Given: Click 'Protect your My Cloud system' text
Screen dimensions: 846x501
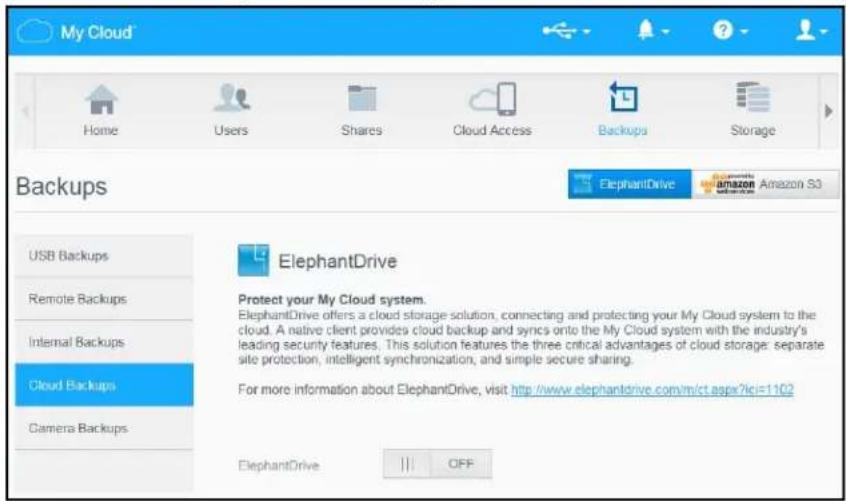Looking at the screenshot, I should point(332,300).
